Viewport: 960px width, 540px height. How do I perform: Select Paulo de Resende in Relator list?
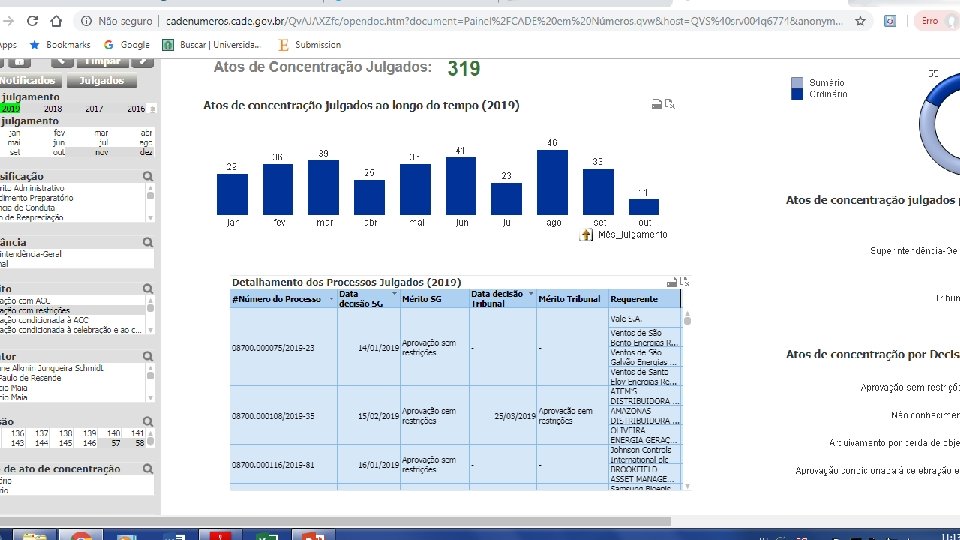(x=31, y=378)
